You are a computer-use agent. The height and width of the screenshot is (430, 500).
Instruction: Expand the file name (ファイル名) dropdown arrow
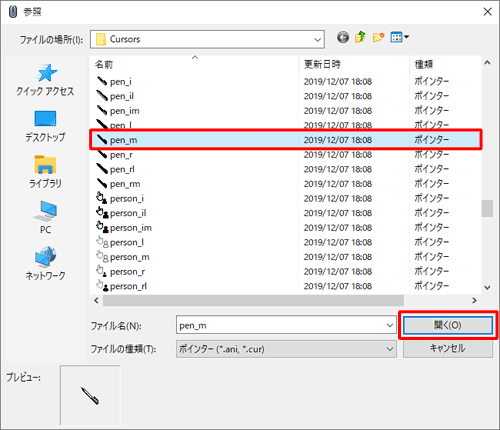pyautogui.click(x=389, y=325)
